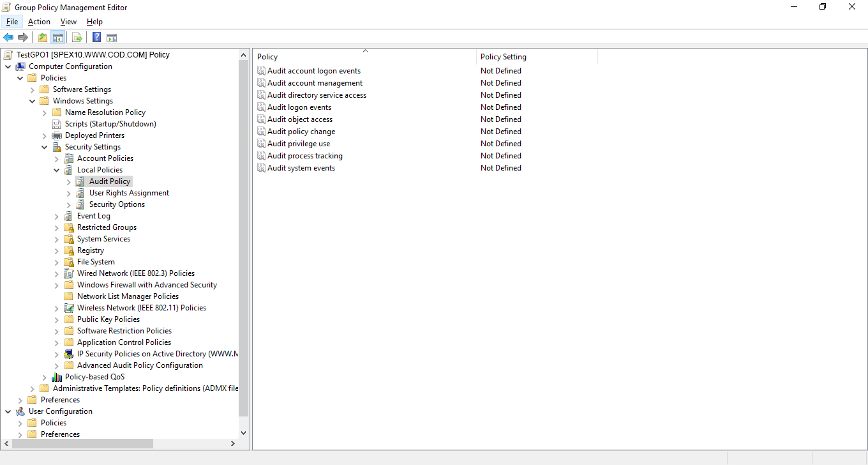This screenshot has height=465, width=868.
Task: Expand the Account Policies node
Action: point(57,158)
